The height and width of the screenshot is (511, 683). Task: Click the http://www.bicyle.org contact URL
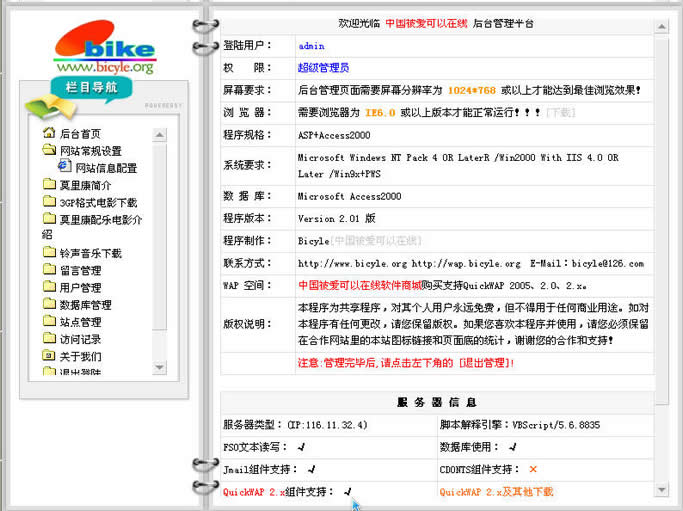click(x=352, y=264)
